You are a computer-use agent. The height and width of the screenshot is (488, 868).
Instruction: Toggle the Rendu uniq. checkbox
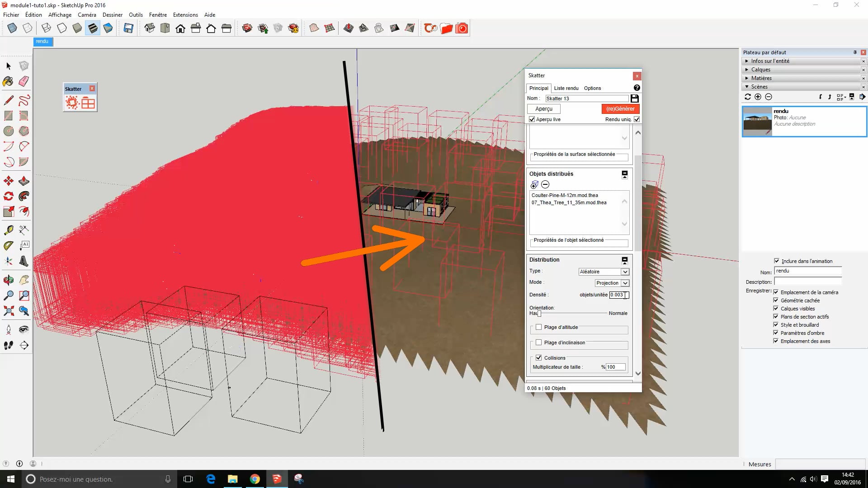click(637, 119)
